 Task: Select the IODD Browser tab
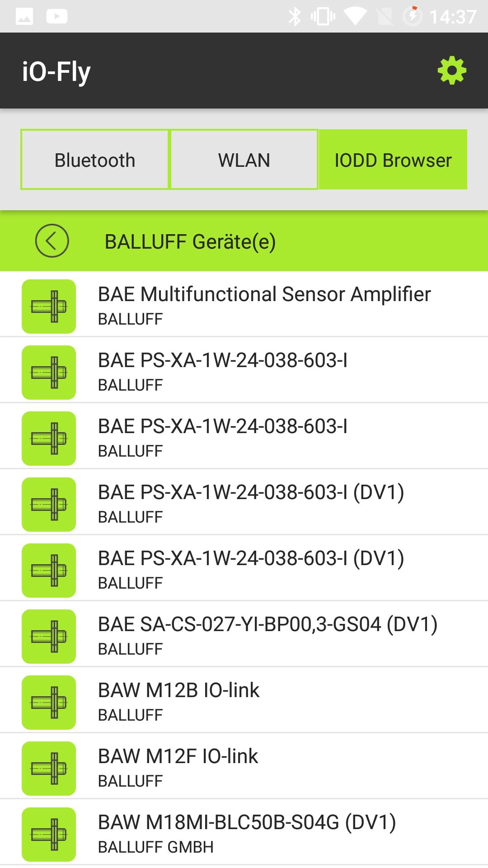(x=393, y=160)
